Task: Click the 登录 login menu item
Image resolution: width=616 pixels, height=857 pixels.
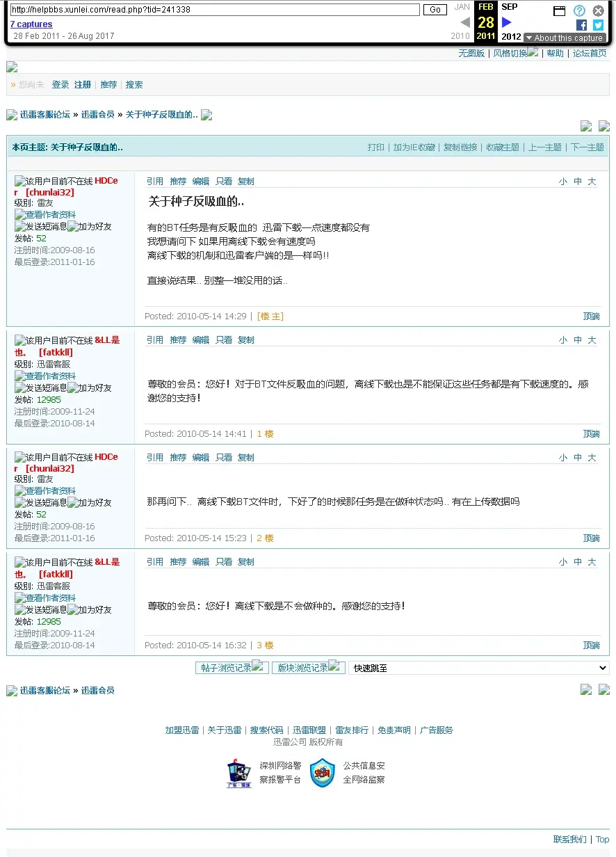Action: click(60, 85)
